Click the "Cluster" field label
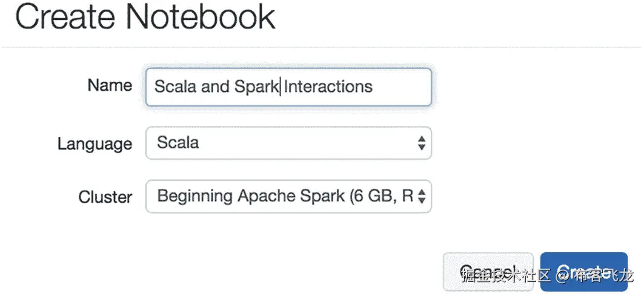 click(x=105, y=197)
